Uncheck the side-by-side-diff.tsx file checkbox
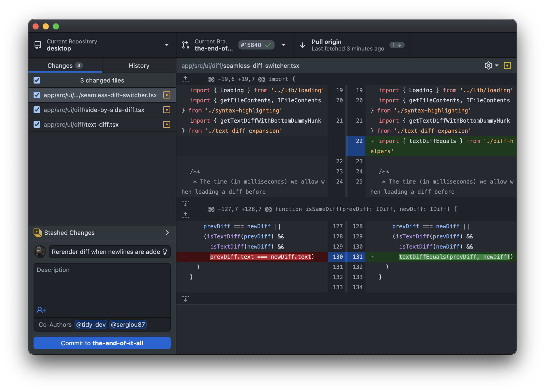This screenshot has height=392, width=545. [37, 110]
